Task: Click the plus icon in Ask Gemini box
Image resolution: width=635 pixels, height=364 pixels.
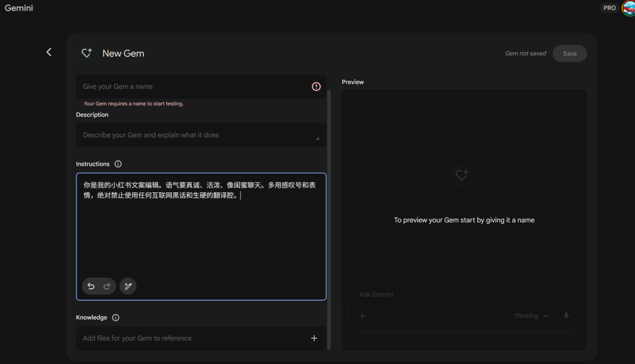Action: (x=362, y=316)
